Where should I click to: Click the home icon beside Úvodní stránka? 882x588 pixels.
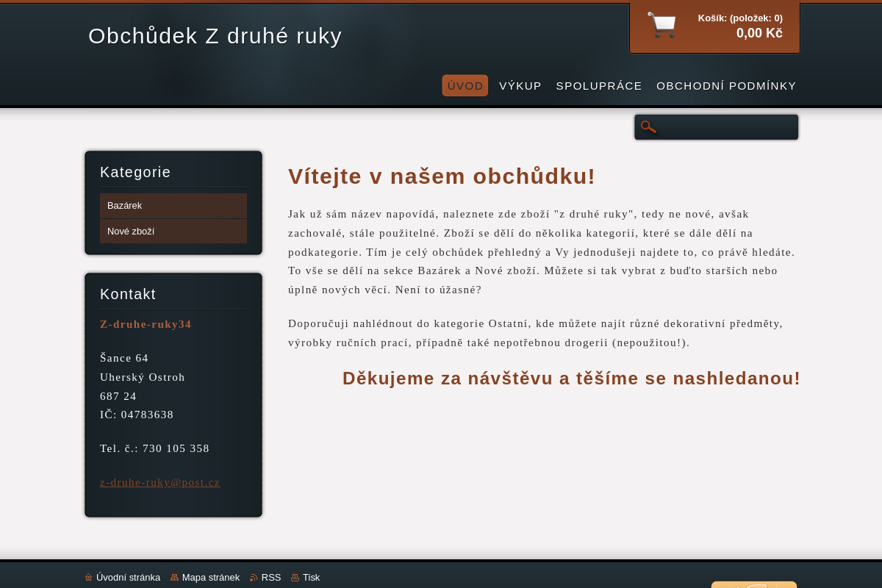click(x=89, y=577)
